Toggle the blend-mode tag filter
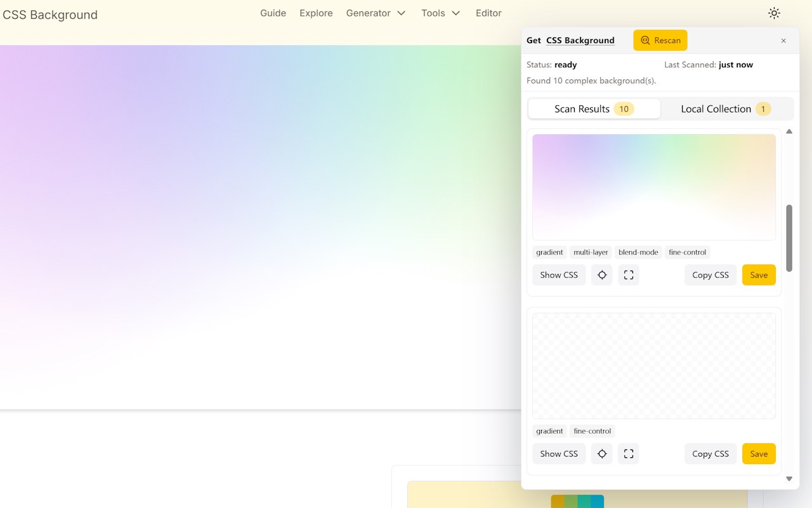 coord(638,252)
